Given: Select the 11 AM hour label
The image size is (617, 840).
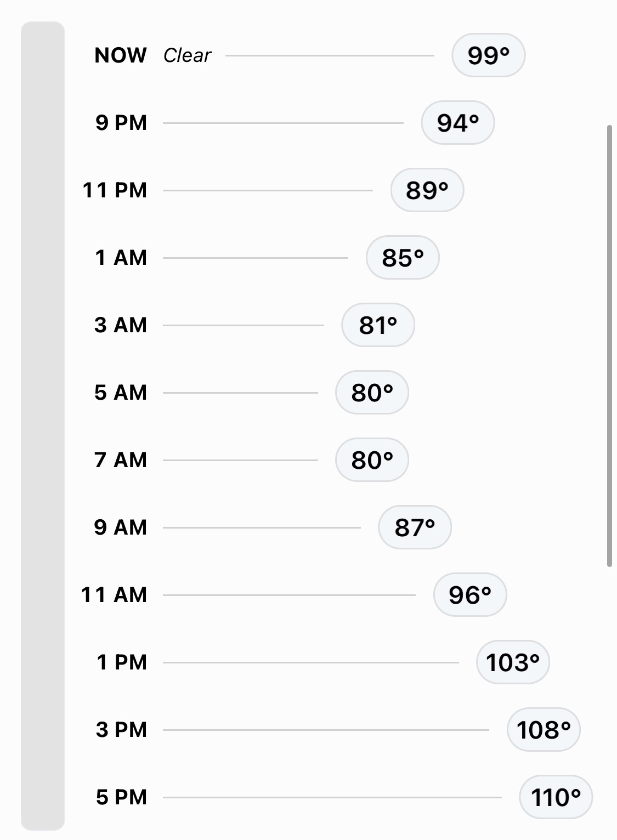Looking at the screenshot, I should 114,595.
